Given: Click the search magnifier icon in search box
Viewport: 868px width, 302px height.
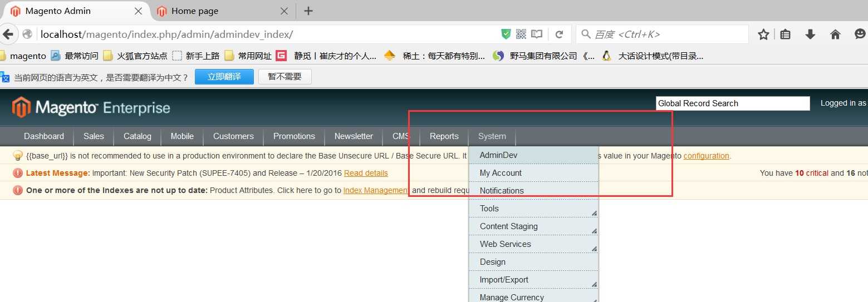Looking at the screenshot, I should [586, 34].
